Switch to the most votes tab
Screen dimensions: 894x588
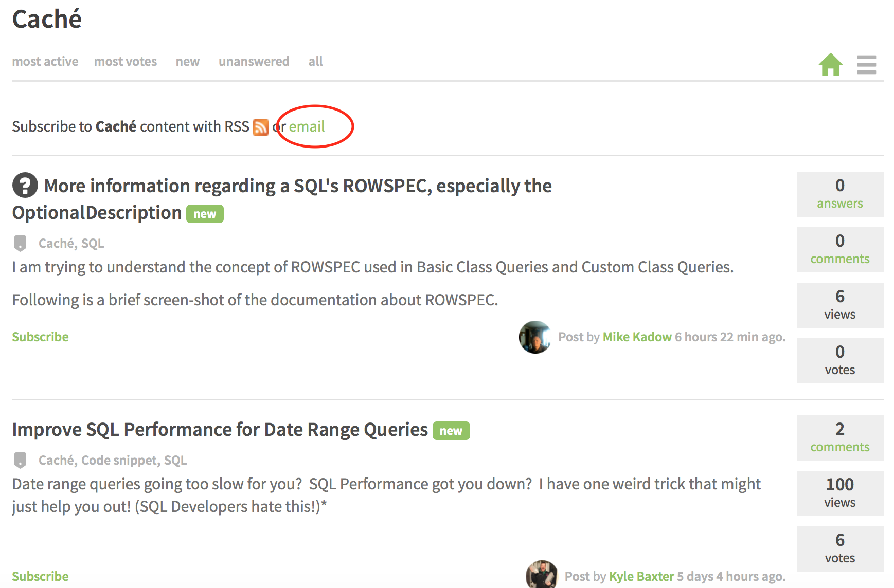pyautogui.click(x=126, y=62)
